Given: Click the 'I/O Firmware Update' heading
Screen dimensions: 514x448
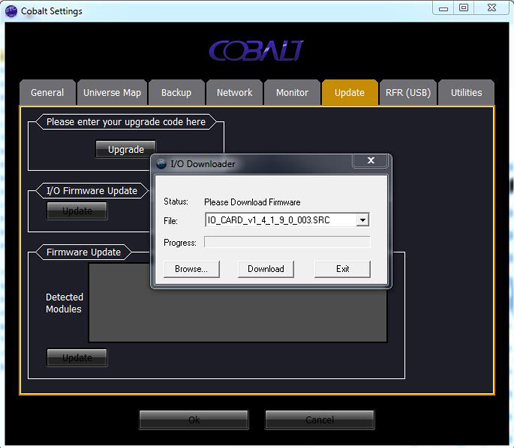Looking at the screenshot, I should coord(92,191).
